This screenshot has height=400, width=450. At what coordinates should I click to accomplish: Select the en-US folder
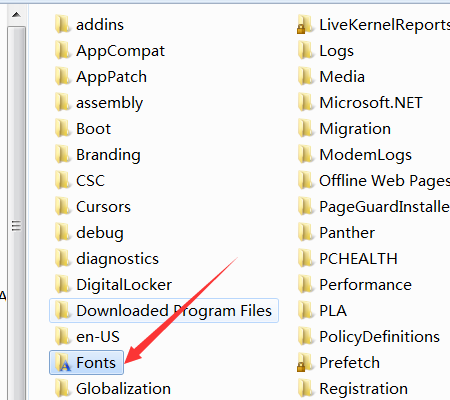(x=87, y=337)
